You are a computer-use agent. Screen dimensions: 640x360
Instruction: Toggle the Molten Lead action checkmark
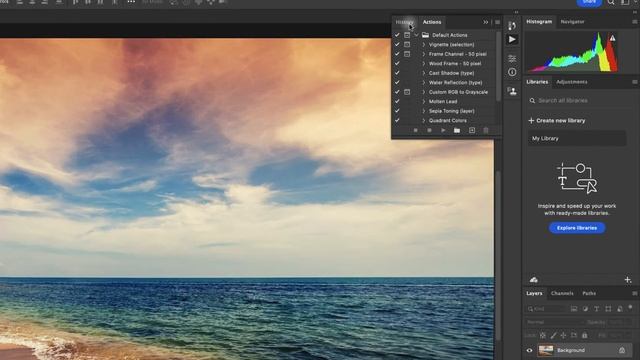(397, 101)
